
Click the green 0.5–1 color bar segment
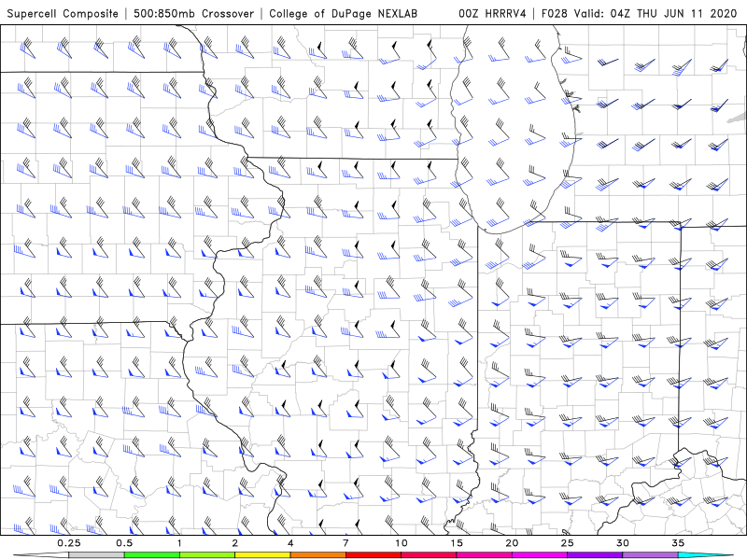pyautogui.click(x=151, y=555)
